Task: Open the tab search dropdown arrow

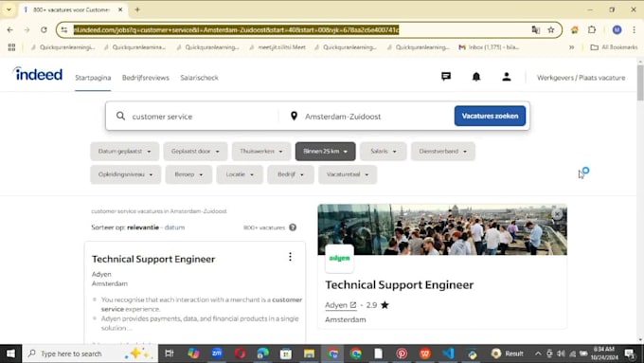Action: [9, 9]
